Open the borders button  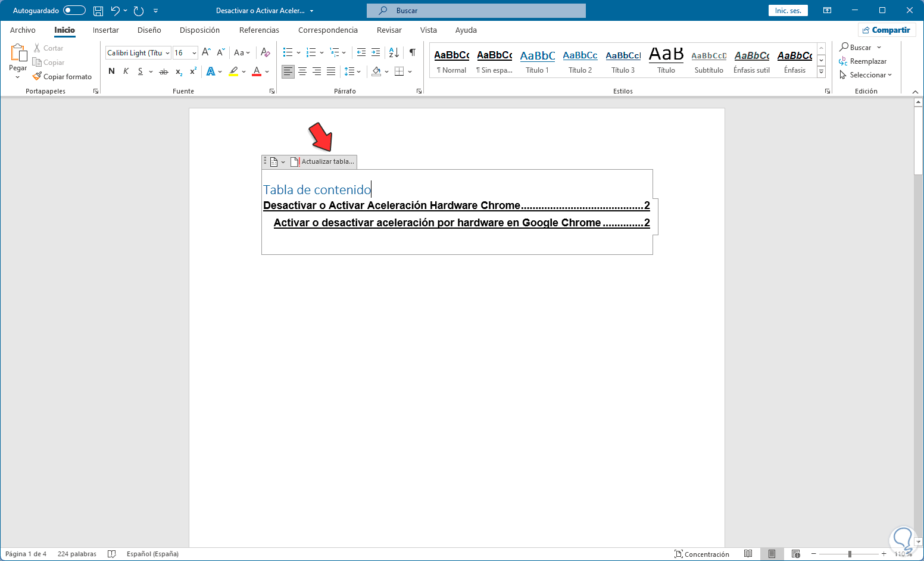(399, 71)
